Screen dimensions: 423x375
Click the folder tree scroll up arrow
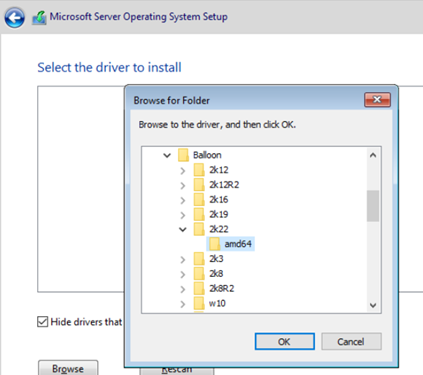[x=373, y=155]
